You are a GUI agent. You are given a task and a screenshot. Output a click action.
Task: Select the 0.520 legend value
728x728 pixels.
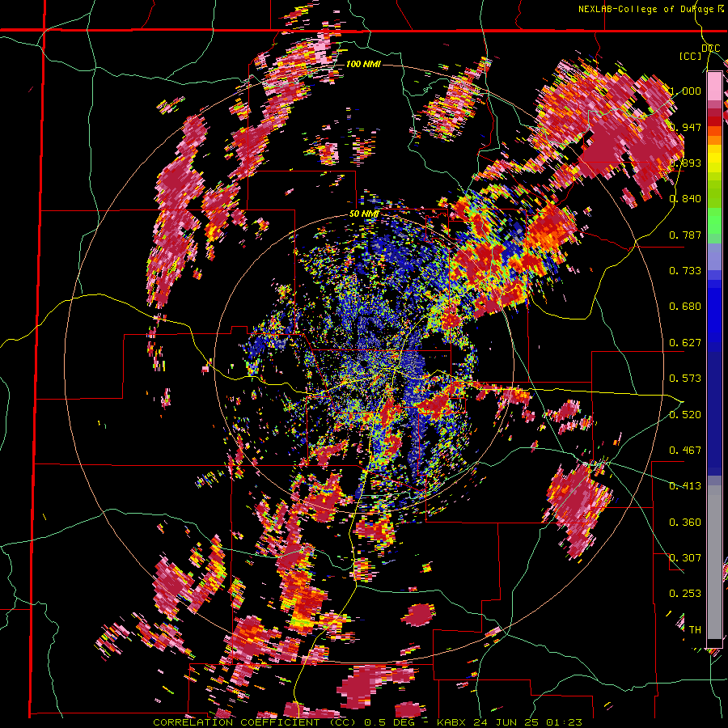pyautogui.click(x=685, y=414)
